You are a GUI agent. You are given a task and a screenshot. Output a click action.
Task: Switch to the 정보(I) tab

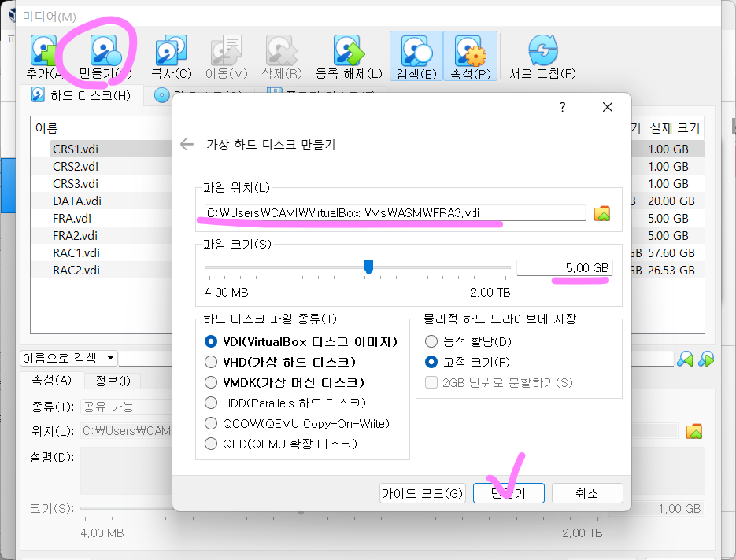[113, 381]
